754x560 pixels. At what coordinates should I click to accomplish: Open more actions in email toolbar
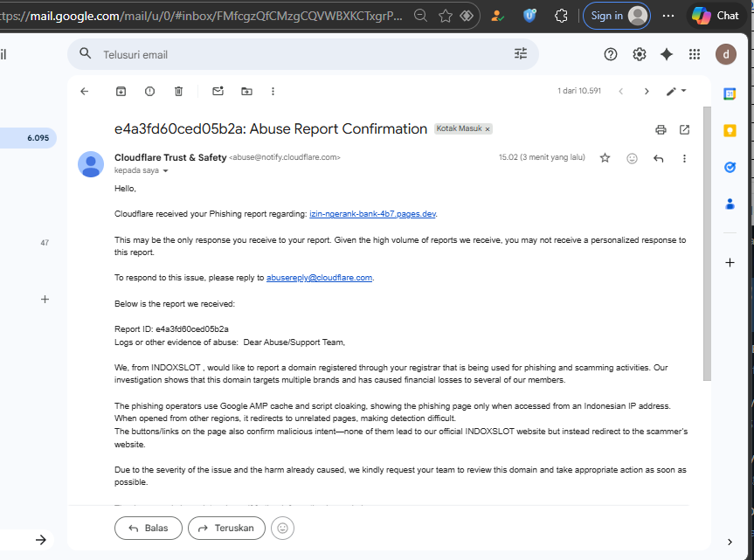[273, 92]
